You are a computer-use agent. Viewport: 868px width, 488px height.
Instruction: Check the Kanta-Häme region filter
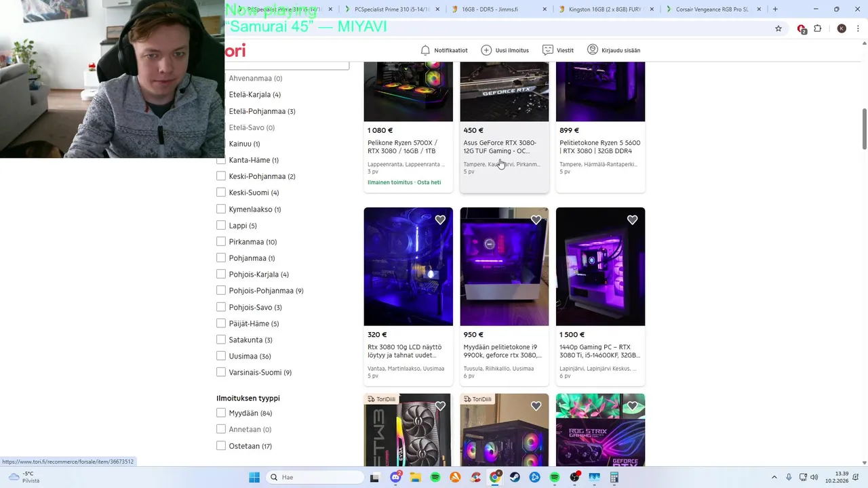tap(221, 160)
